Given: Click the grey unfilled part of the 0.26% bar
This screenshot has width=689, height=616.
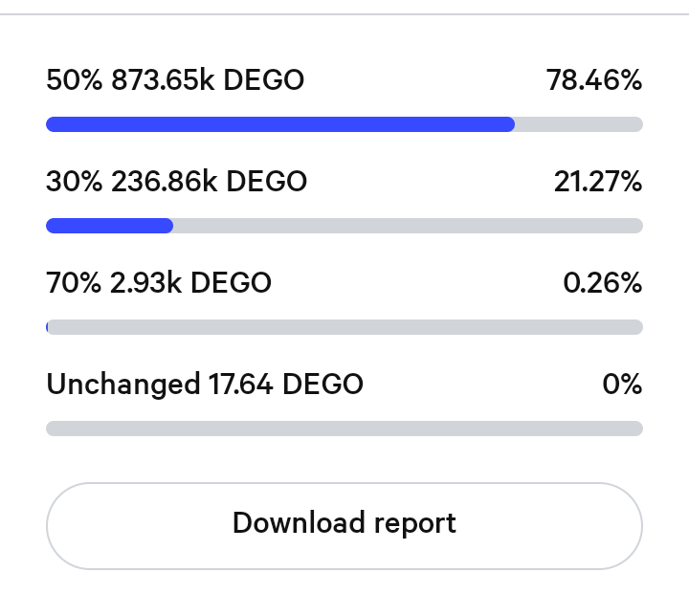Looking at the screenshot, I should 345,327.
